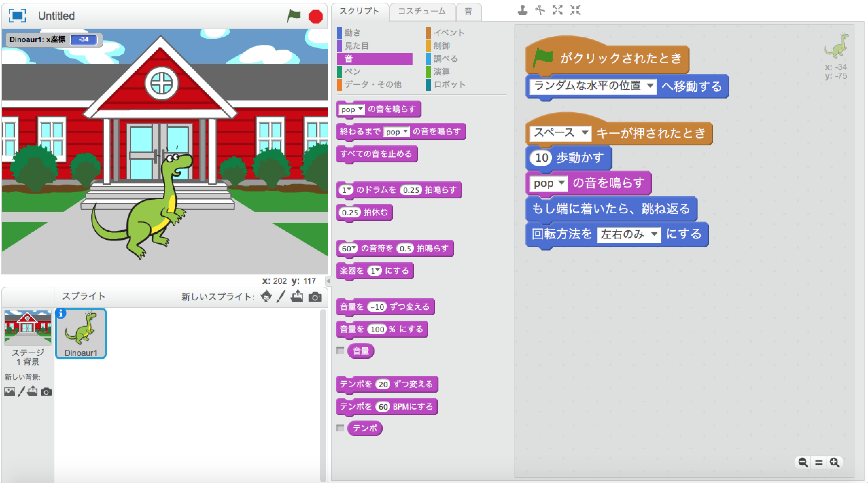Select the ロボット block category

pos(464,85)
